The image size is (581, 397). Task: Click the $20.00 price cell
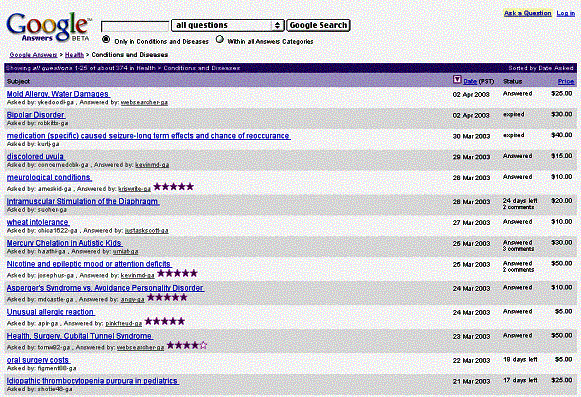[562, 201]
